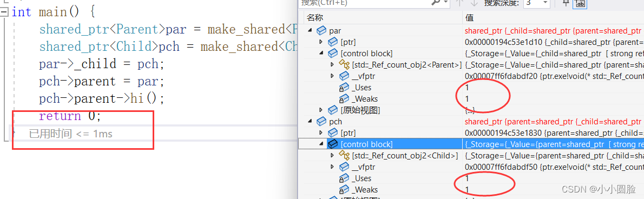This screenshot has width=644, height=199.
Task: Click the '已用时间 <= 1ms' perf tip
Action: [71, 134]
